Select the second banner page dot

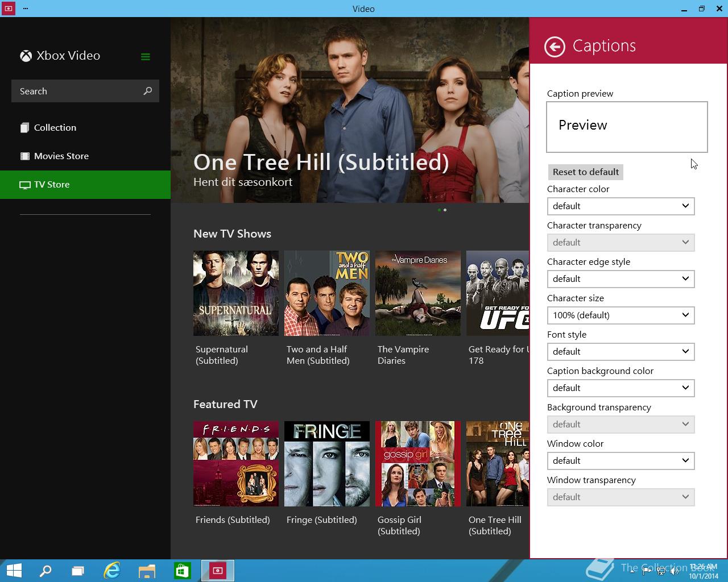(x=445, y=210)
